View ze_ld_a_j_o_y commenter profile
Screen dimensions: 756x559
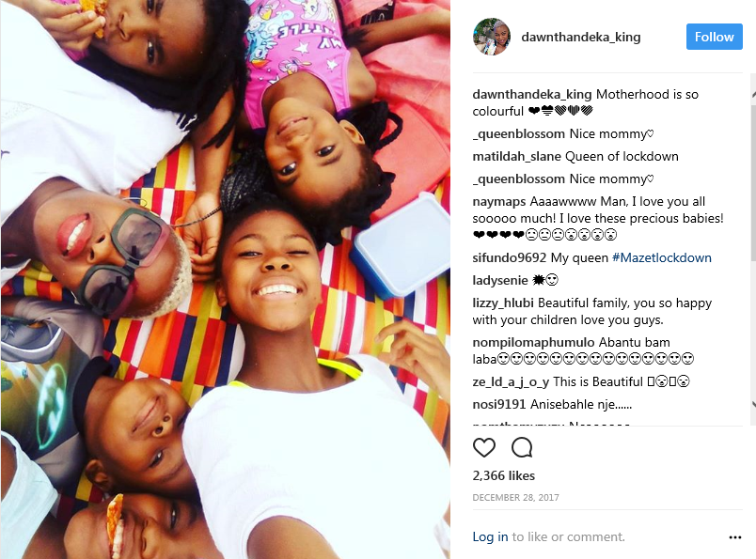511,382
